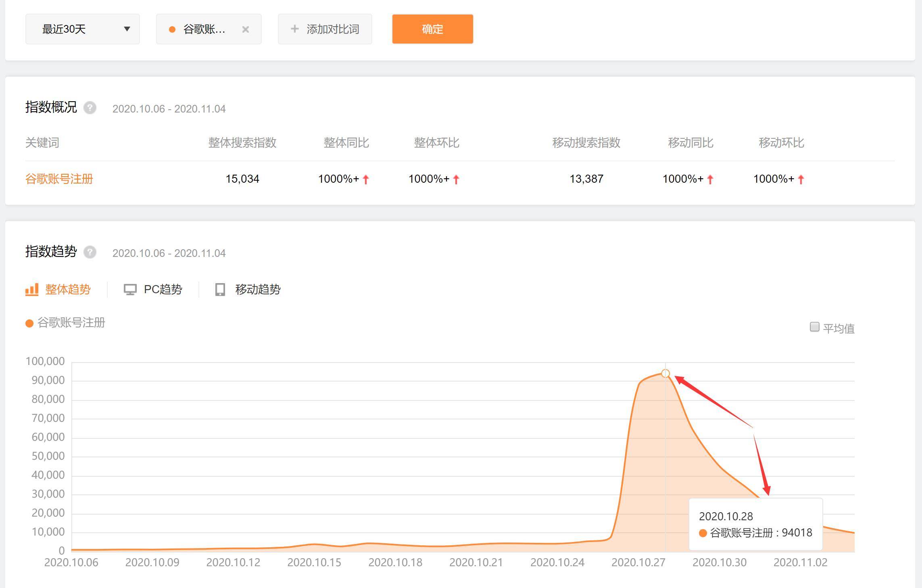
Task: Enable the 平均值 average checkbox
Action: [x=814, y=327]
